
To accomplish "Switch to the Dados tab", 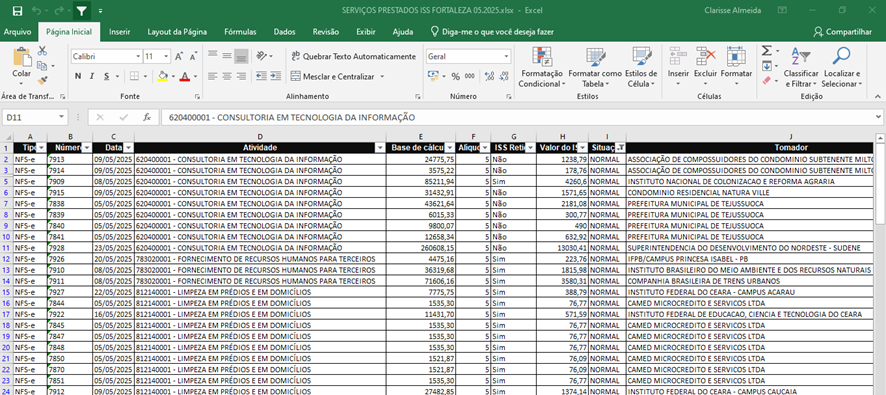I will (x=284, y=32).
